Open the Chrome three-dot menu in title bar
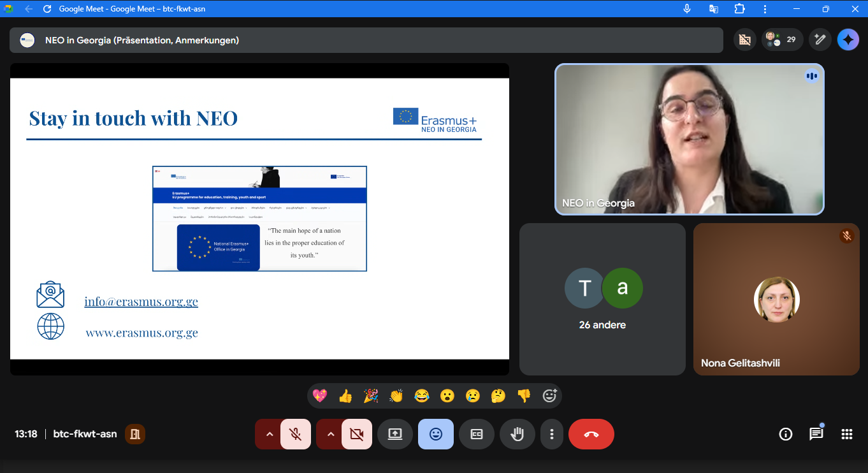 click(x=765, y=9)
